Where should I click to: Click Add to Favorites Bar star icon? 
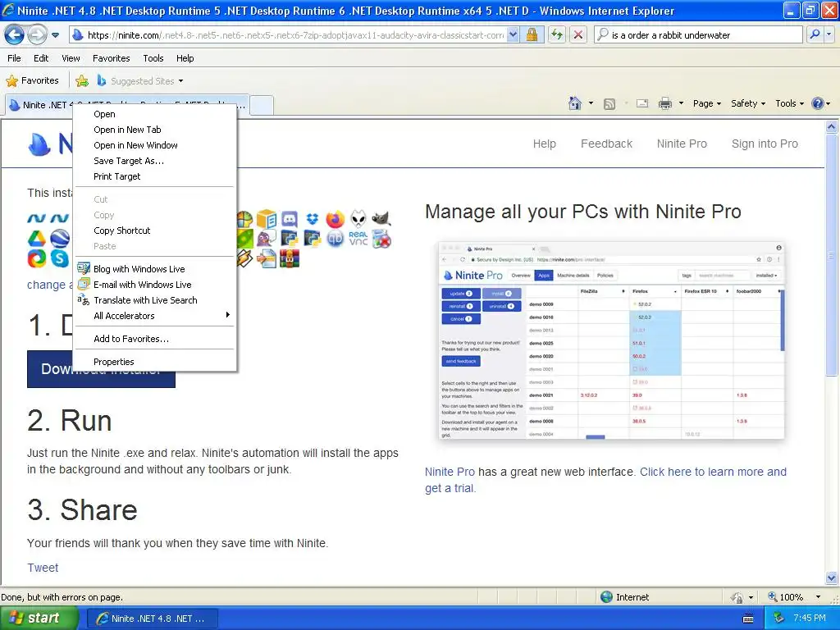coord(82,81)
